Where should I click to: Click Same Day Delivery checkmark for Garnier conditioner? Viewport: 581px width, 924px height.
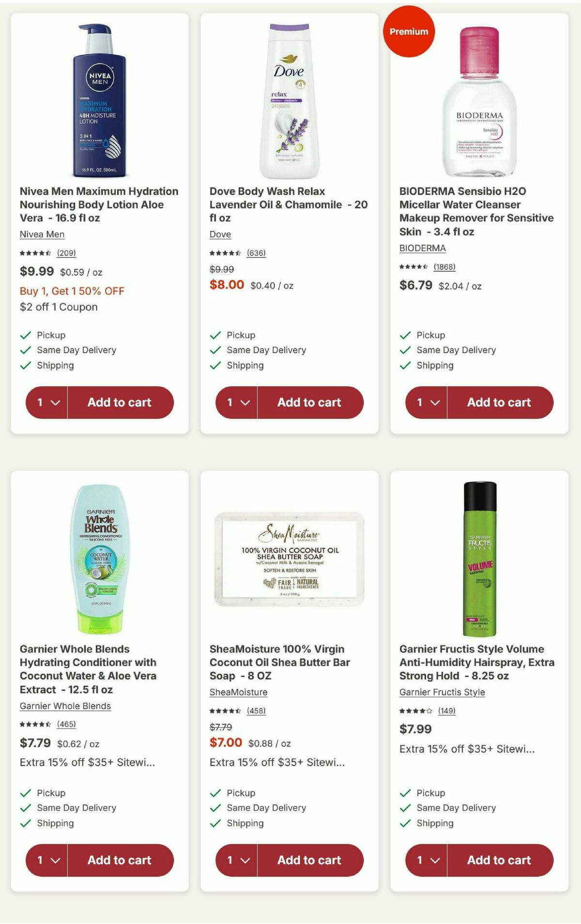(25, 807)
